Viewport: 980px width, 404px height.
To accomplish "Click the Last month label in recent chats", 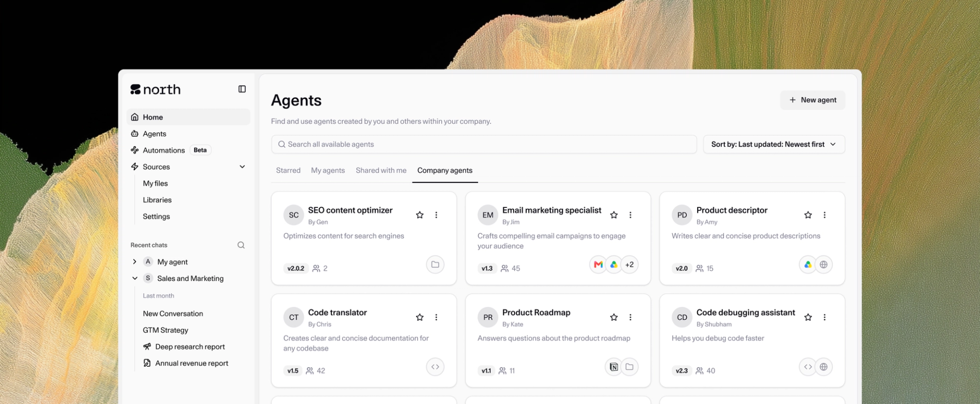I will click(x=158, y=296).
